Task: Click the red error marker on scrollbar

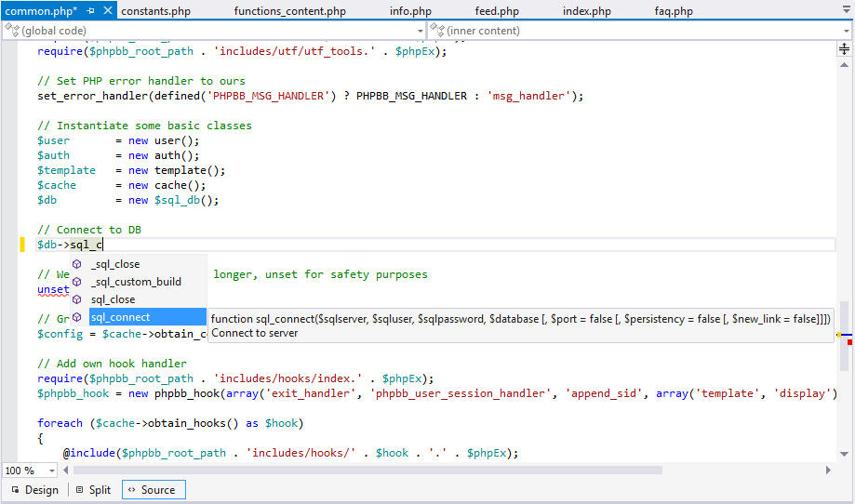Action: click(x=849, y=342)
